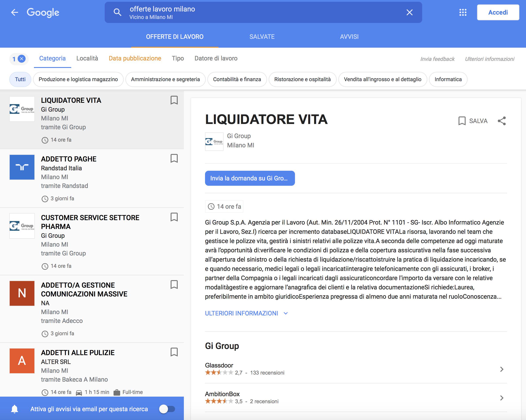Select the Località filter tab
Screen dimensions: 526x420
(x=87, y=58)
